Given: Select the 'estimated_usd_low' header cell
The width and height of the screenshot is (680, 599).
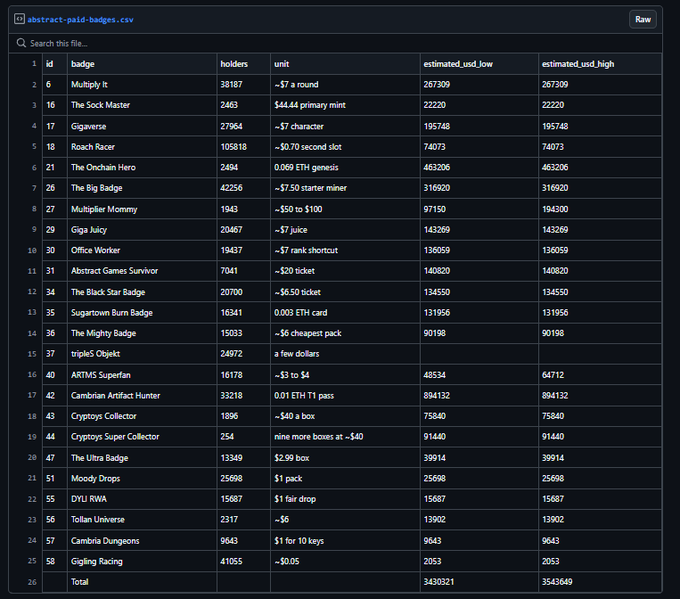Looking at the screenshot, I should [479, 64].
